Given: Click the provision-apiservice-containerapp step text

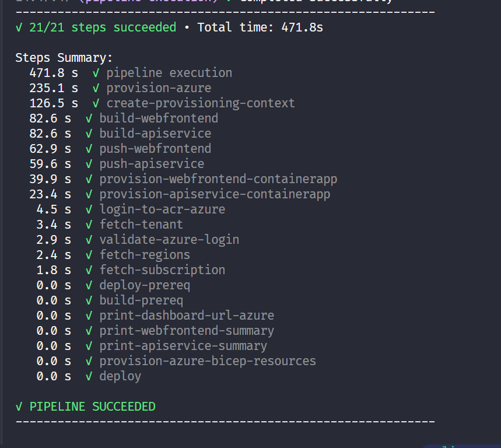Looking at the screenshot, I should [215, 194].
